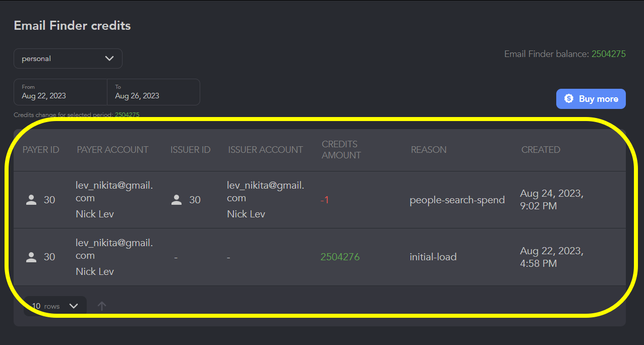Click payer user icon in people-search-spend row
This screenshot has height=345, width=644.
click(31, 200)
